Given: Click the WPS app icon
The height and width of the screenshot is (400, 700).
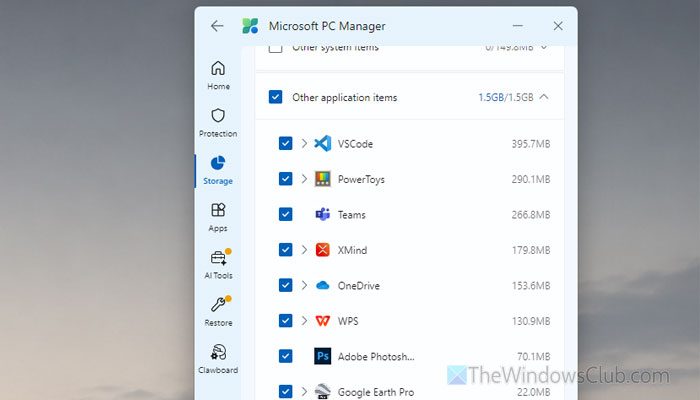Looking at the screenshot, I should click(x=323, y=321).
